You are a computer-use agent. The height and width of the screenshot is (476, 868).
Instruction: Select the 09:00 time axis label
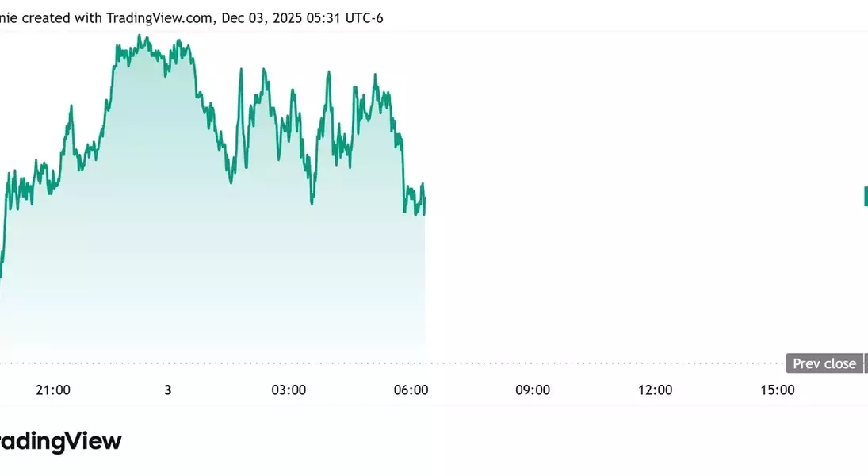[533, 390]
